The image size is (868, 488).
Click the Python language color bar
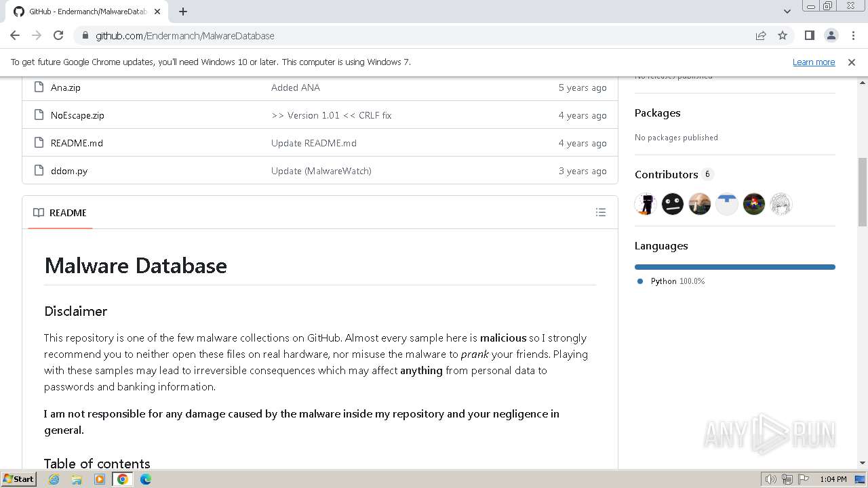pyautogui.click(x=734, y=267)
